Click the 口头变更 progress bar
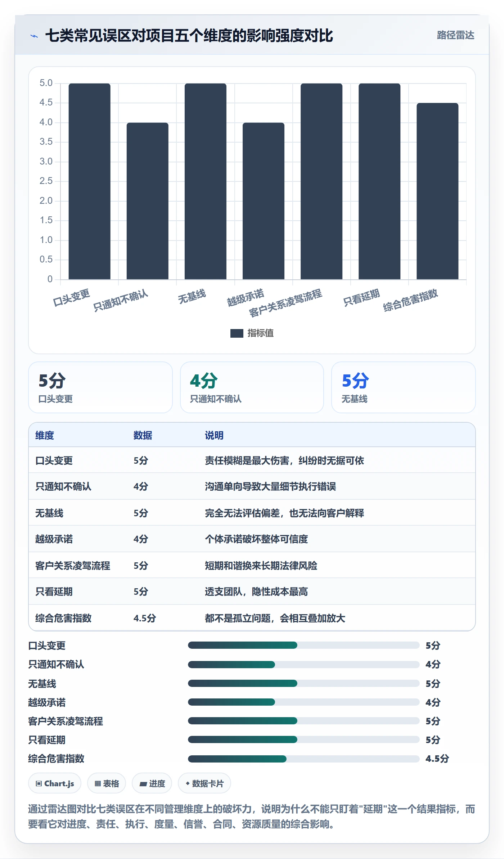This screenshot has width=504, height=859. (303, 645)
